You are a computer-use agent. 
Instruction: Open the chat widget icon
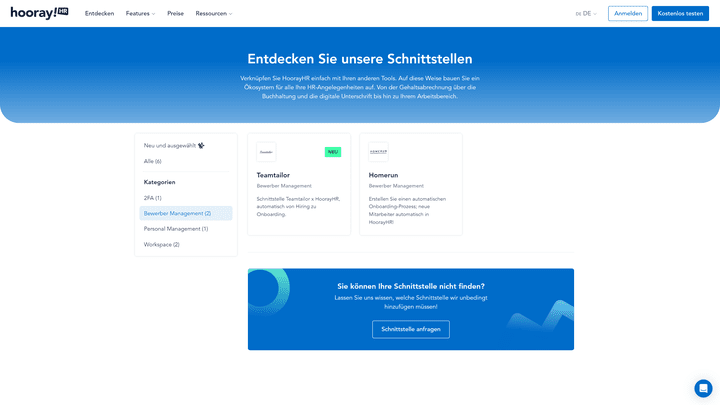(x=703, y=388)
